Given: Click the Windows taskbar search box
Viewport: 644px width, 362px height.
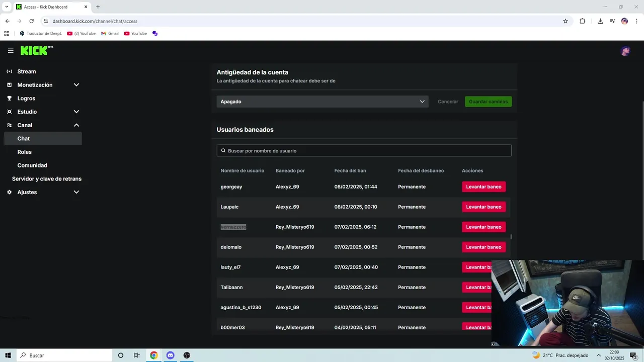Looking at the screenshot, I should pyautogui.click(x=64, y=355).
